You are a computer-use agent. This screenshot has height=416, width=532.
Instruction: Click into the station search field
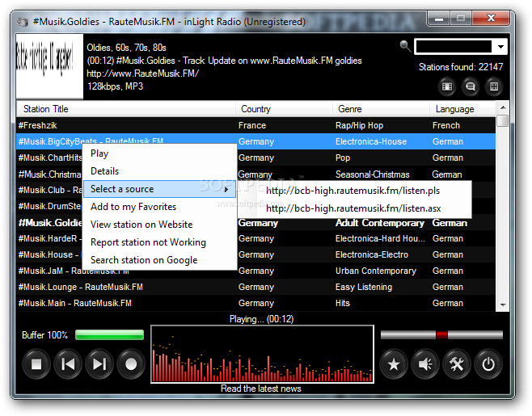coord(454,47)
